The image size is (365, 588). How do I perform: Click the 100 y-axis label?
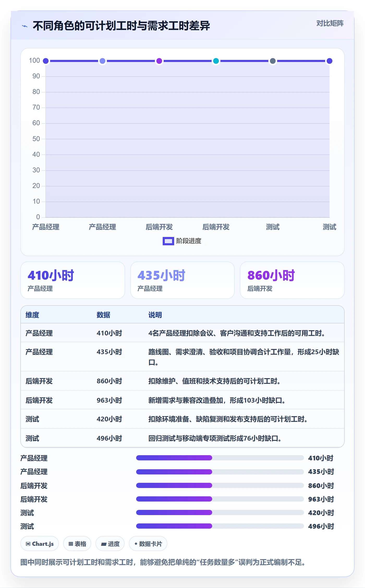34,60
